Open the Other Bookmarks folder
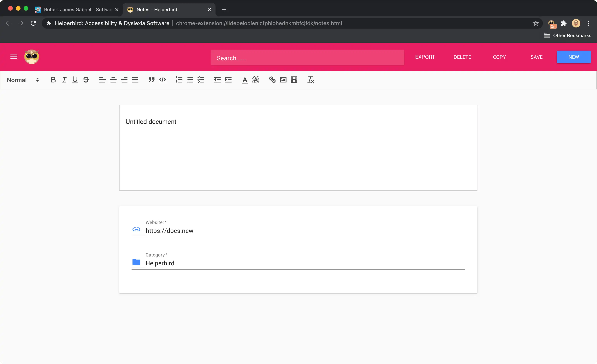 coord(567,36)
